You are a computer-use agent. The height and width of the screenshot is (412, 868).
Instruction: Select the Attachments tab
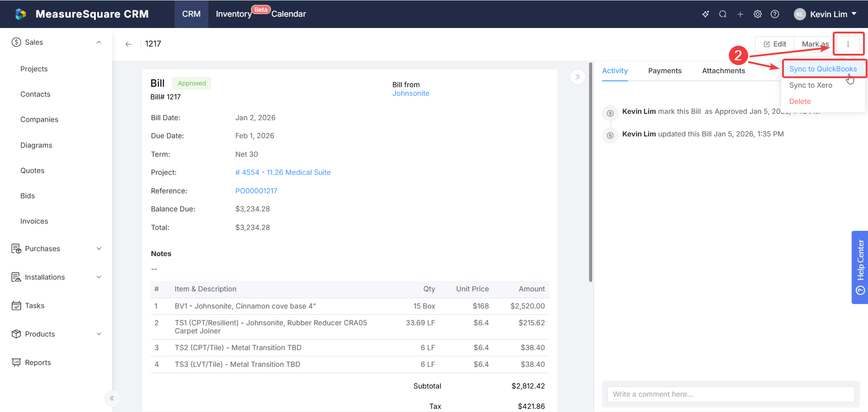pyautogui.click(x=723, y=70)
